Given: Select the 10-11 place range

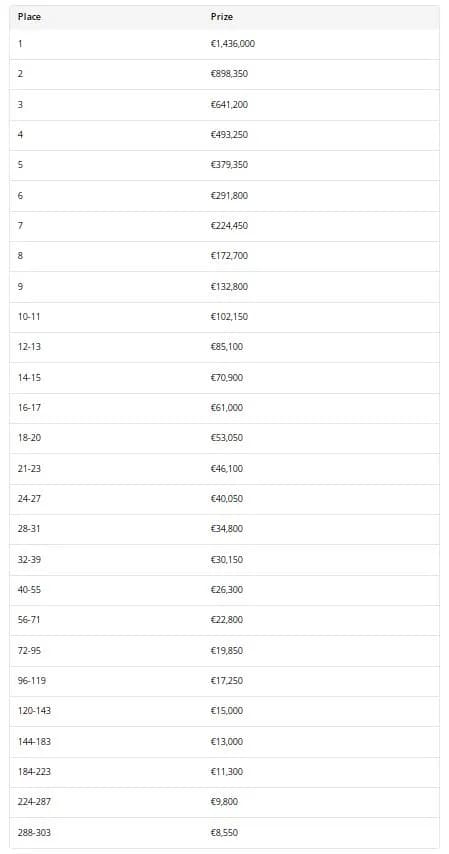Looking at the screenshot, I should [x=28, y=316].
